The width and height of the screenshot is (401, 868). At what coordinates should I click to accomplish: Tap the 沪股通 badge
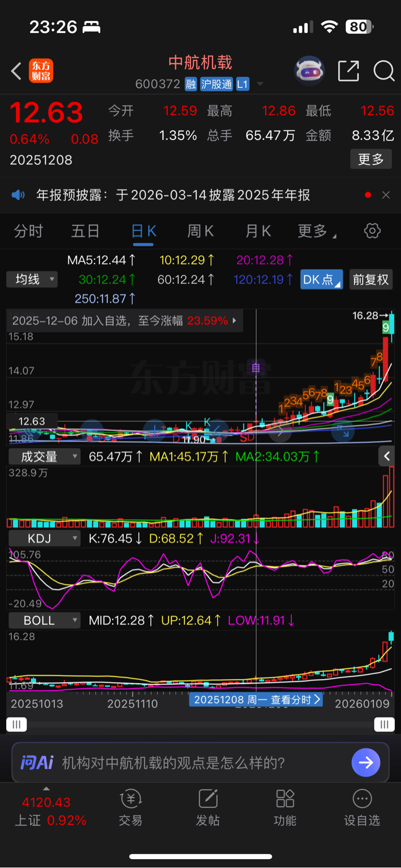(217, 84)
